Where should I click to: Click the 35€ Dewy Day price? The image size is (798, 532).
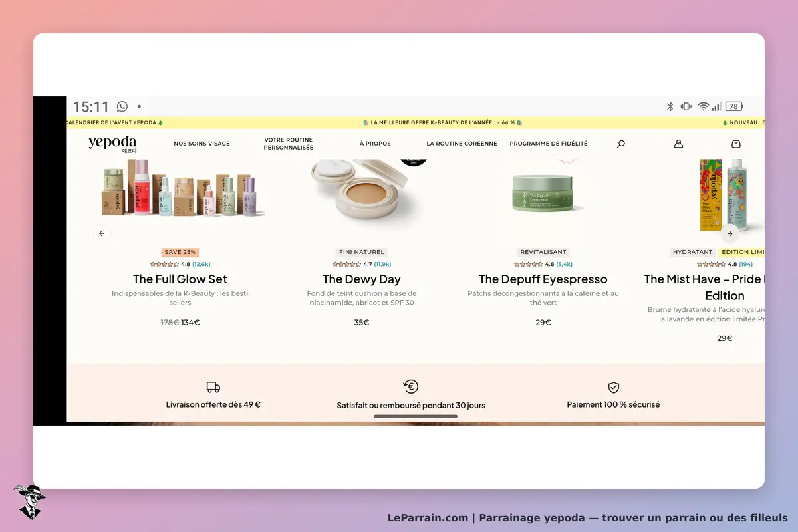(362, 323)
